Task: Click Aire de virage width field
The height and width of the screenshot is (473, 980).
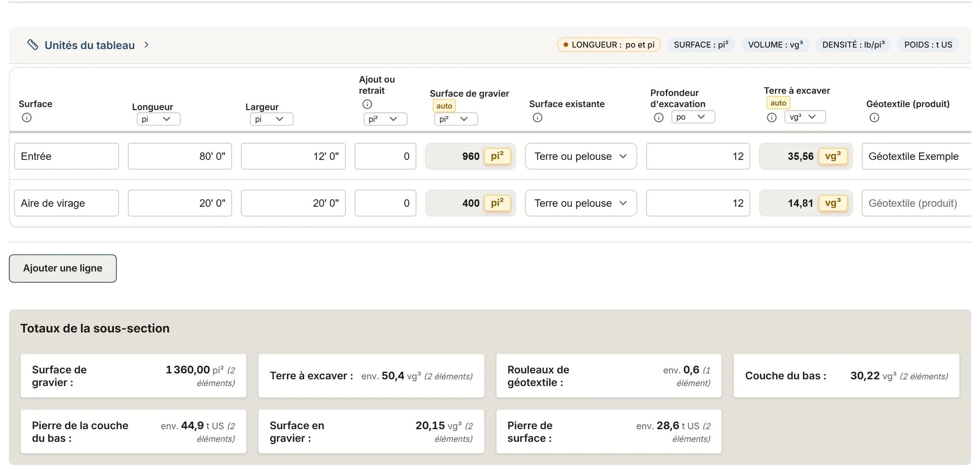Action: tap(293, 203)
